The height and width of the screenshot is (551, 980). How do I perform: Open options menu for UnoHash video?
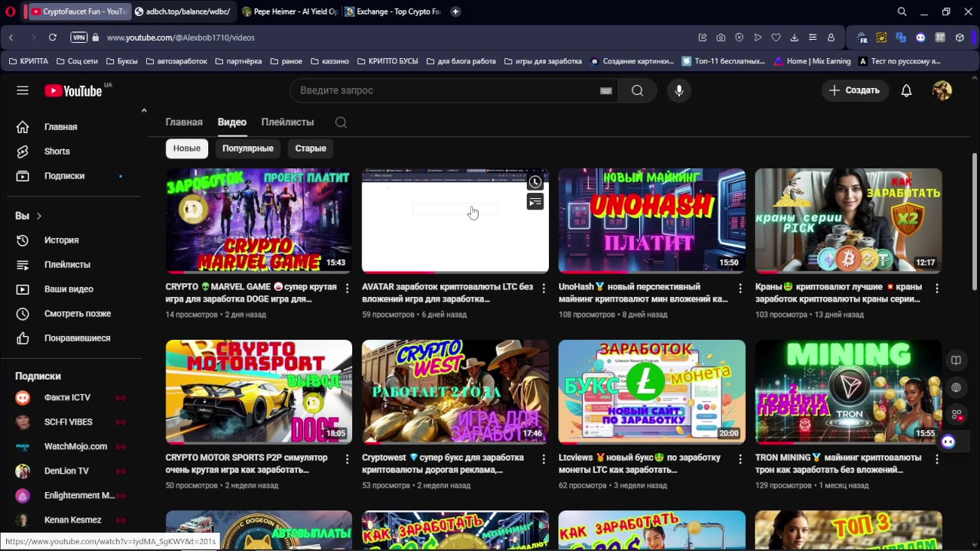pyautogui.click(x=740, y=289)
